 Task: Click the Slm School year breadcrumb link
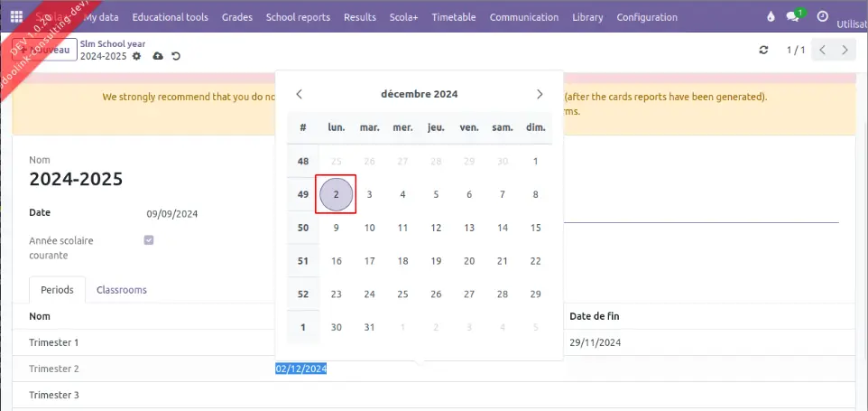coord(112,43)
